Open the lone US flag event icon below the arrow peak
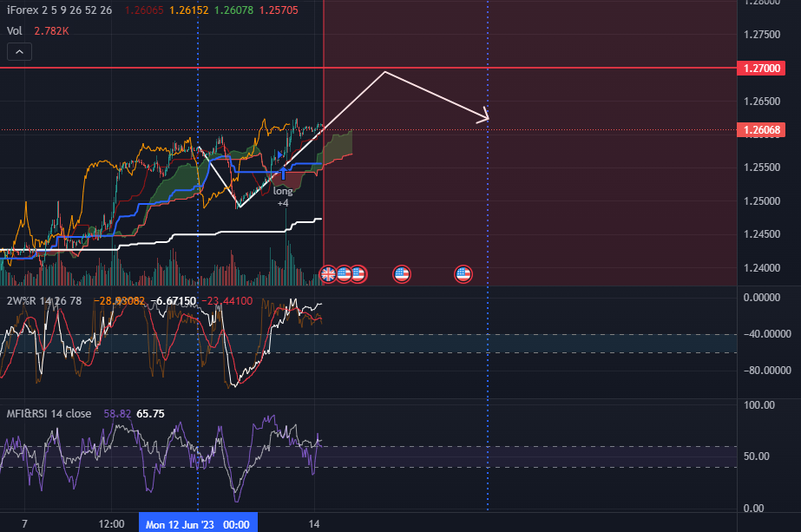The height and width of the screenshot is (532, 801). tap(402, 274)
